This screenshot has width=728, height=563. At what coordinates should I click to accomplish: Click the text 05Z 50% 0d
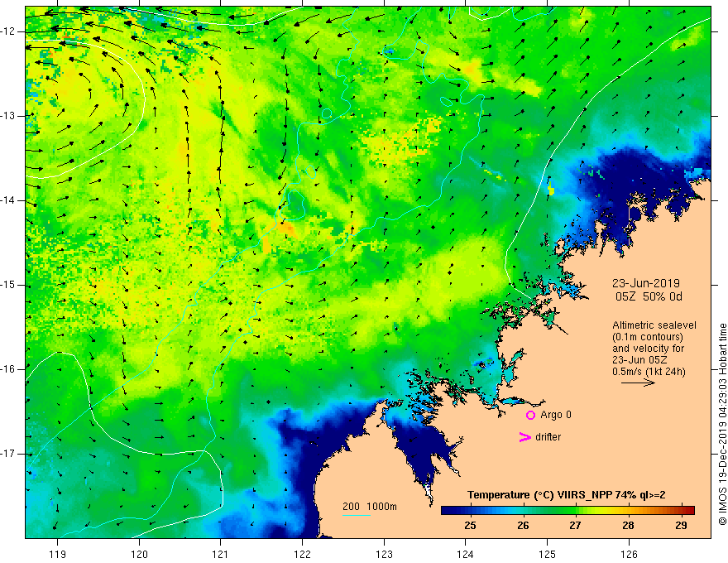coord(649,296)
